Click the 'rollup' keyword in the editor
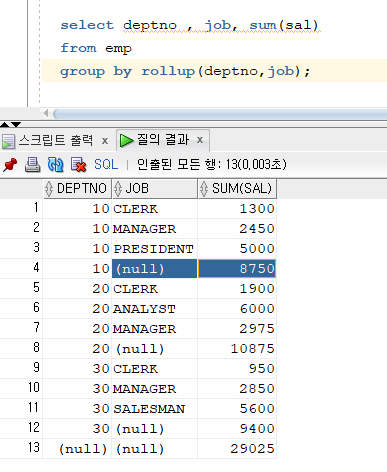This screenshot has height=472, width=387. tap(168, 71)
